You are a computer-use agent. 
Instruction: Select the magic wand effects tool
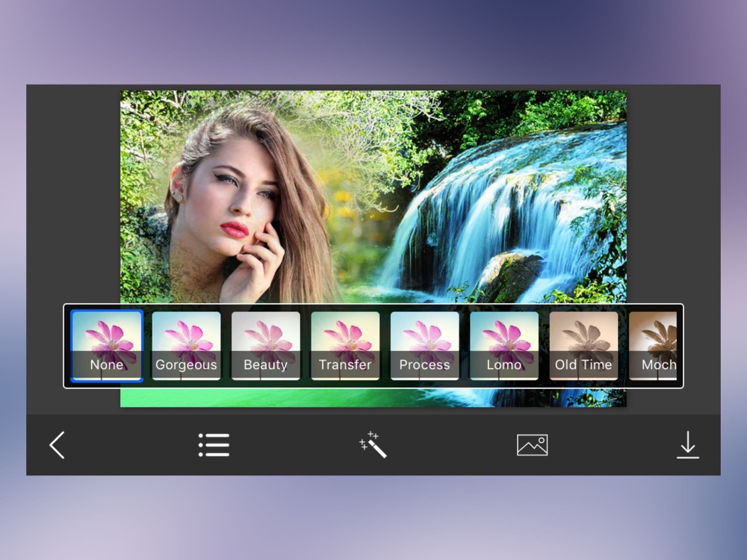tap(373, 445)
